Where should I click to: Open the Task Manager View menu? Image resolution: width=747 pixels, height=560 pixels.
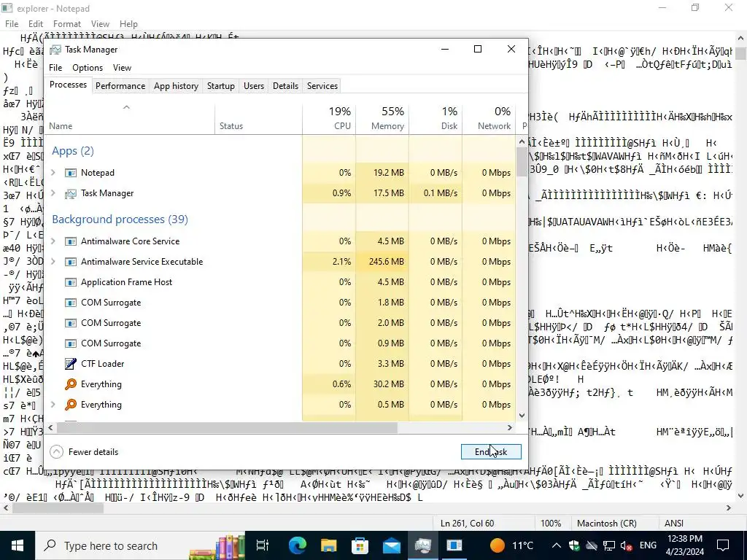122,68
